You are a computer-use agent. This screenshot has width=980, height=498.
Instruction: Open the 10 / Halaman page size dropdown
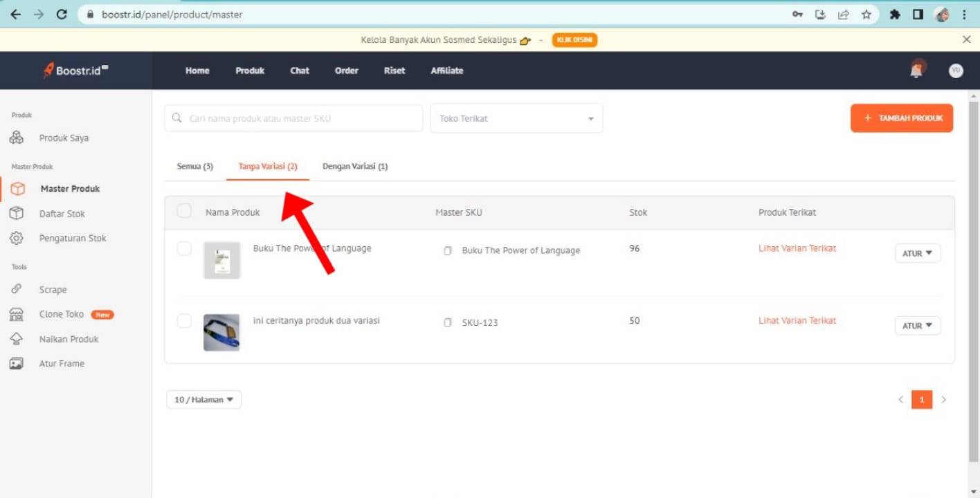[203, 399]
